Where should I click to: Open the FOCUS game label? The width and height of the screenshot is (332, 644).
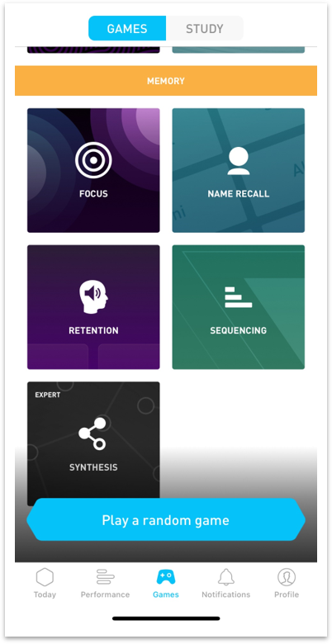93,193
